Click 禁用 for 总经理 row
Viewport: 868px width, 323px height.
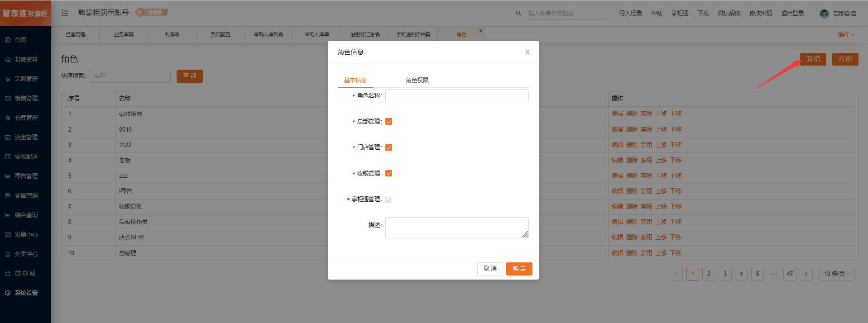(x=647, y=253)
